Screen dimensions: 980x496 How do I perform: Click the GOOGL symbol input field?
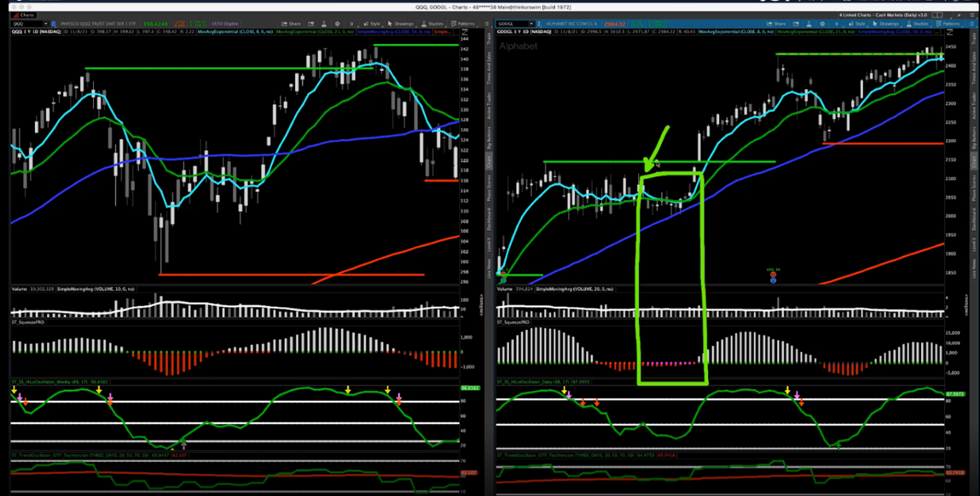click(511, 23)
